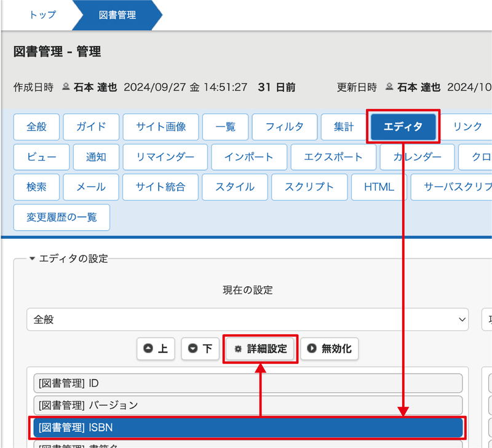The image size is (492, 448).
Task: Open the エディタ settings tab
Action: [x=403, y=127]
